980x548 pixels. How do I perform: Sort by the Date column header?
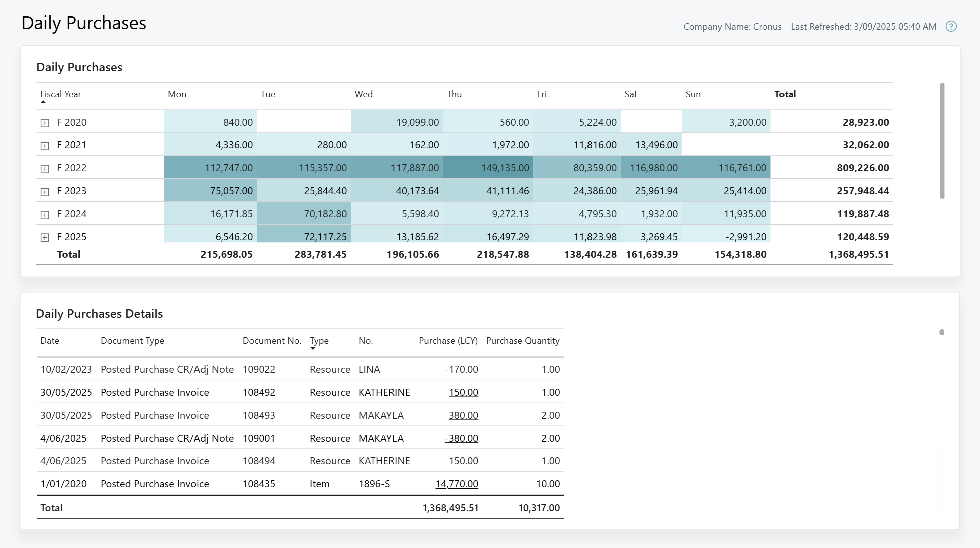[x=50, y=341]
